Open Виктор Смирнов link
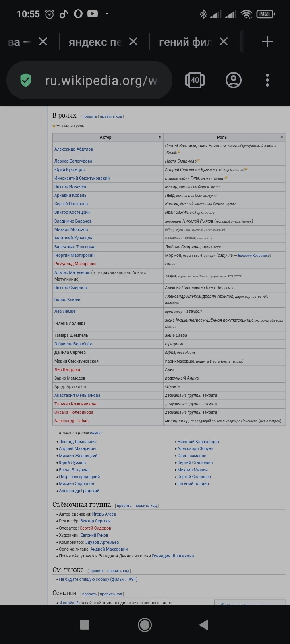290x644 pixels. coord(70,288)
